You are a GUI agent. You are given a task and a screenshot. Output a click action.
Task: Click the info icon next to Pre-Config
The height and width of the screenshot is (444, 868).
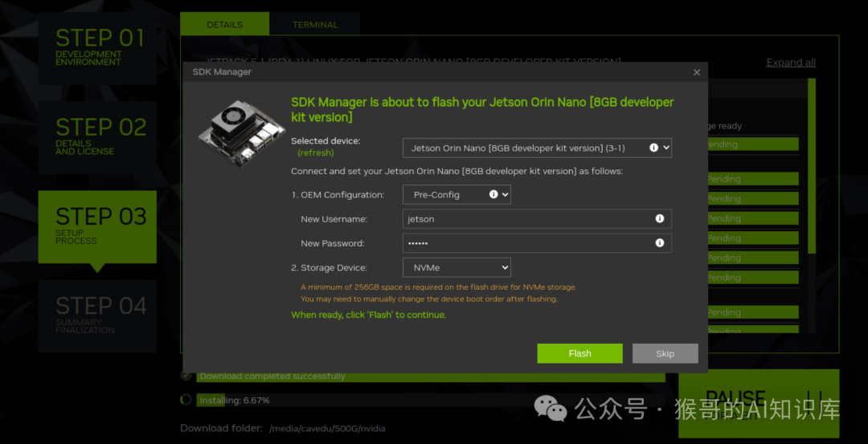tap(493, 194)
